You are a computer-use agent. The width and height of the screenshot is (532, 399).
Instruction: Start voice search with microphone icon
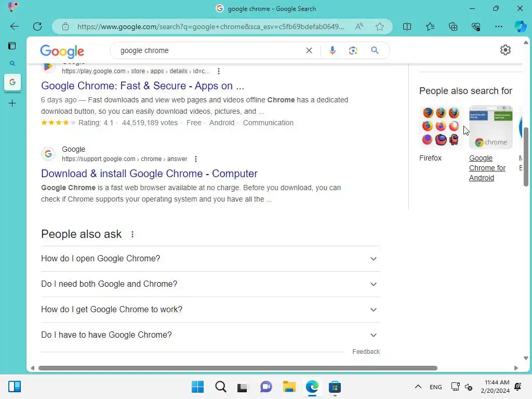[x=332, y=50]
